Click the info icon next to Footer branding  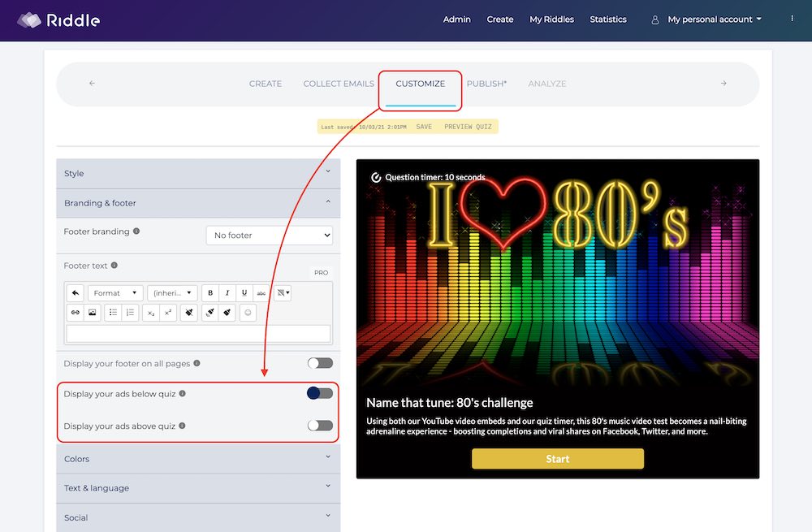coord(136,231)
